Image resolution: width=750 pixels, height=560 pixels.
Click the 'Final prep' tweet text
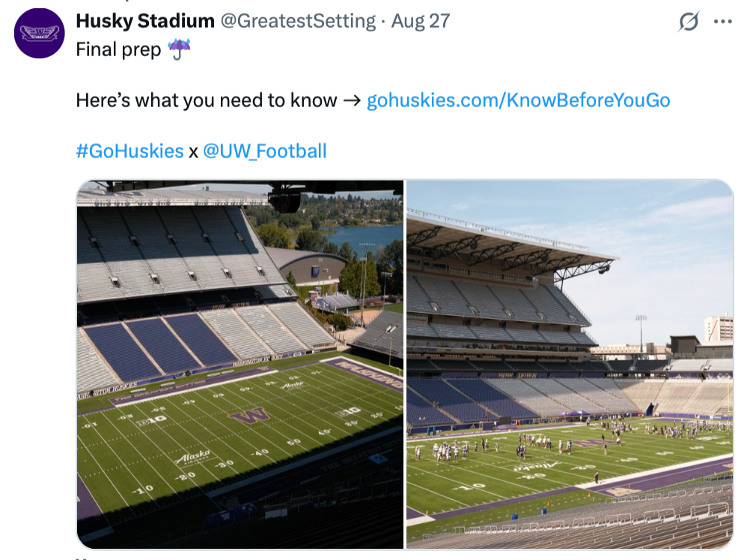coord(118,49)
